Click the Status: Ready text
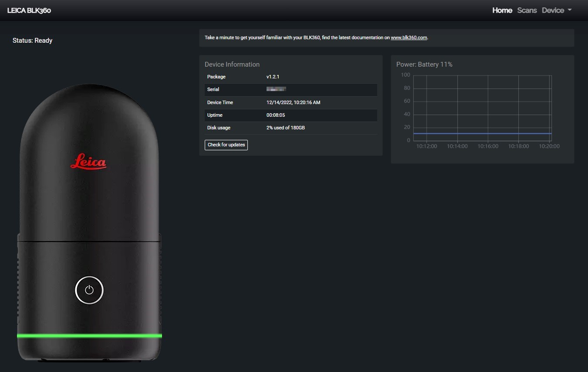Viewport: 588px width, 372px height. coord(32,41)
